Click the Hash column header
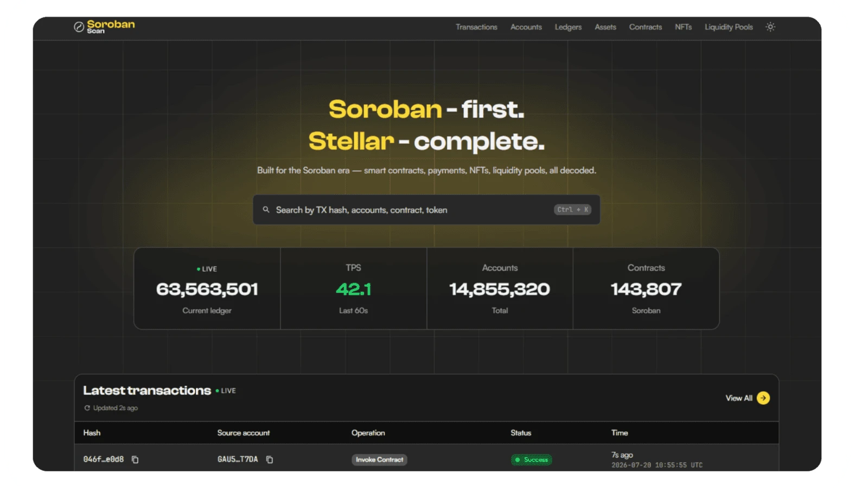 [x=92, y=433]
